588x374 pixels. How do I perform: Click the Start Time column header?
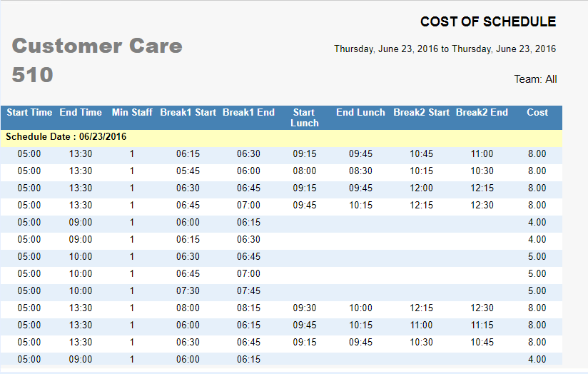click(29, 113)
